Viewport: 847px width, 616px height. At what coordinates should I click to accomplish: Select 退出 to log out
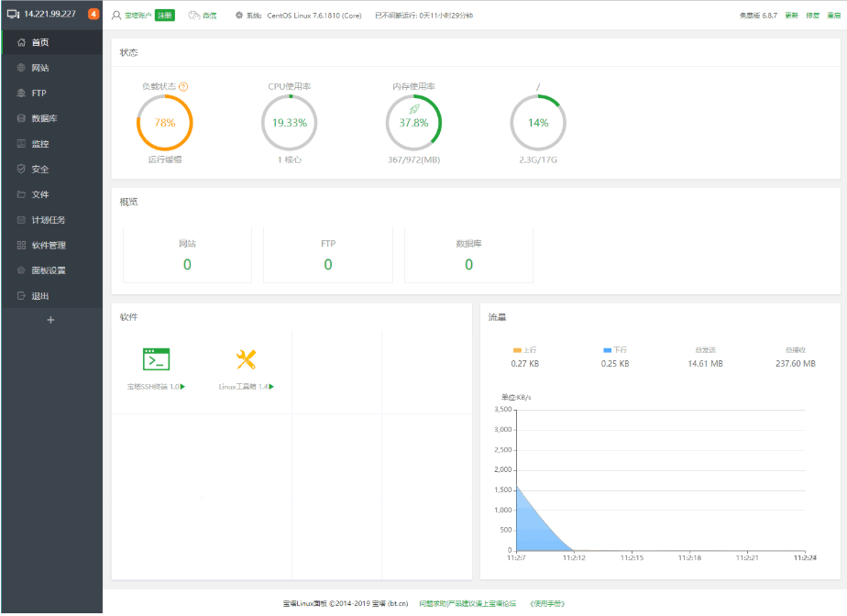[51, 296]
